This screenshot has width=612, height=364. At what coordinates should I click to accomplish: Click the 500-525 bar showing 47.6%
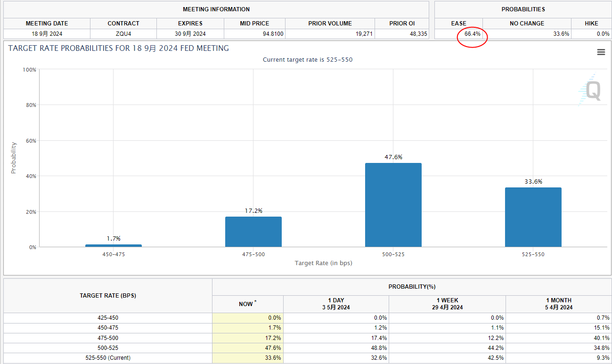393,205
